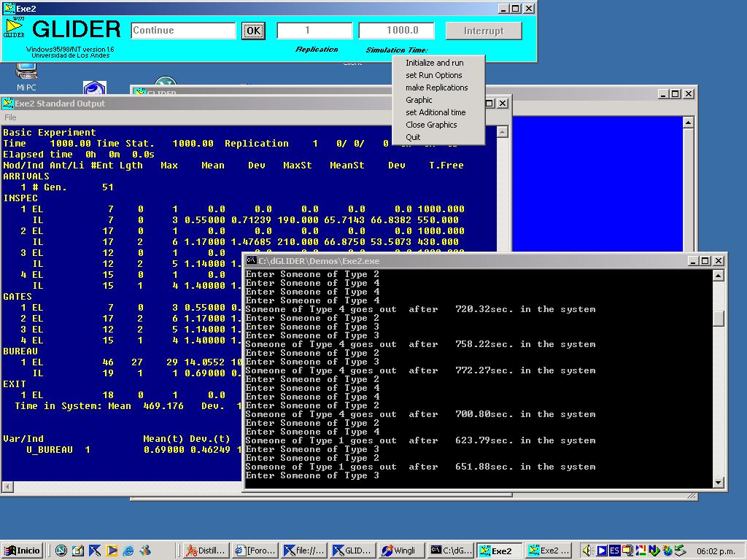Viewport: 747px width, 560px height.
Task: Open the Mi PC desktop icon
Action: [x=26, y=77]
